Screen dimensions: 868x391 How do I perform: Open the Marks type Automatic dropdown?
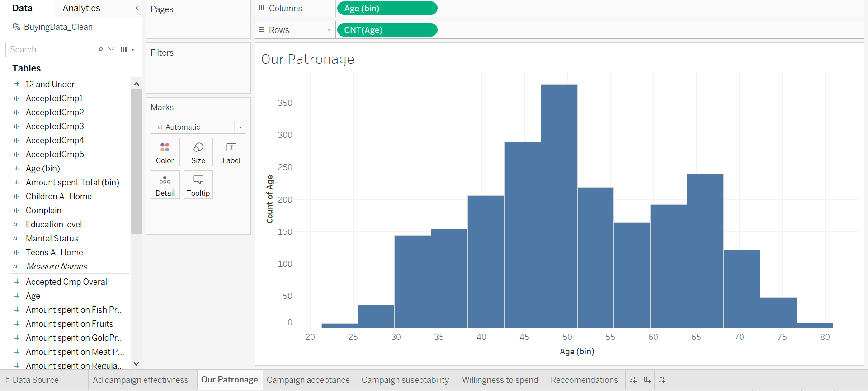tap(198, 127)
